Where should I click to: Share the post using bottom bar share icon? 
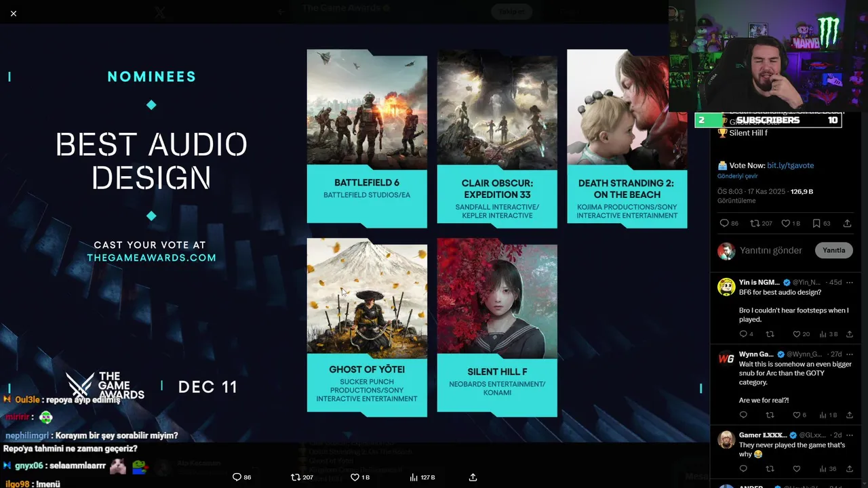pyautogui.click(x=473, y=477)
